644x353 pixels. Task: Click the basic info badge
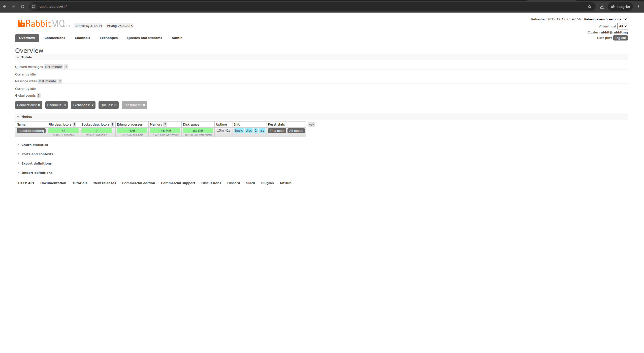(239, 130)
